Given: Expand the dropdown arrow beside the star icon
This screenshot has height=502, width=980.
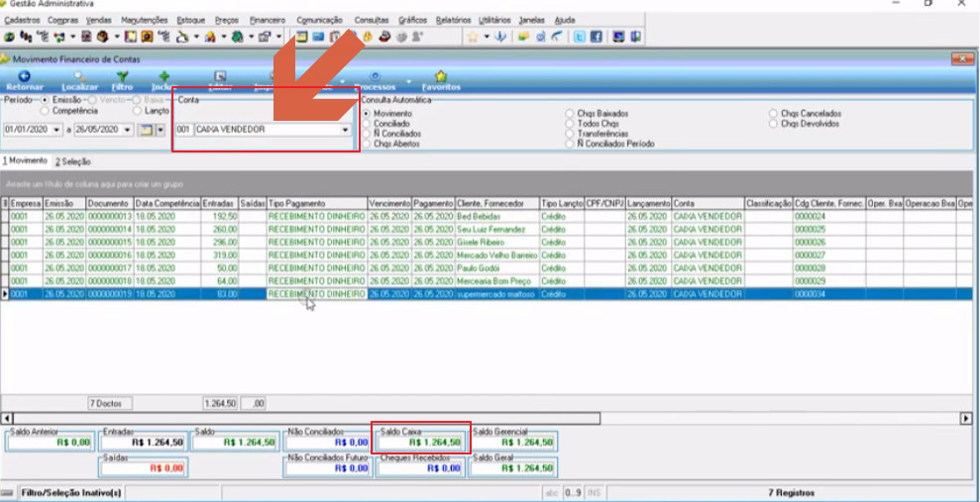Looking at the screenshot, I should pos(487,37).
